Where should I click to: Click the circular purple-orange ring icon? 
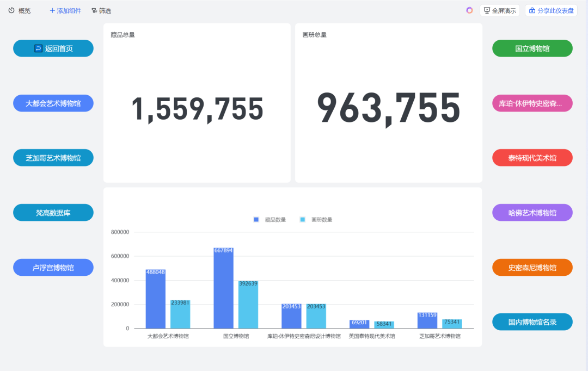469,10
